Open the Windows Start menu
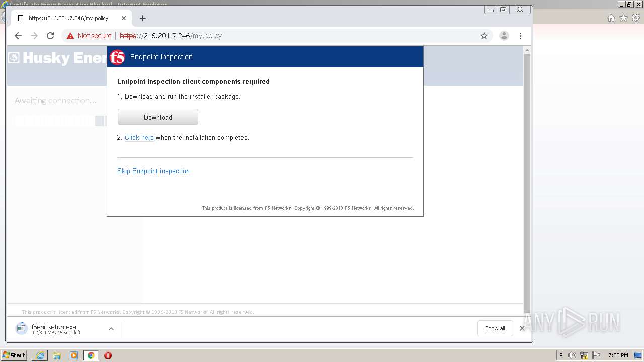This screenshot has height=362, width=644. 14,355
